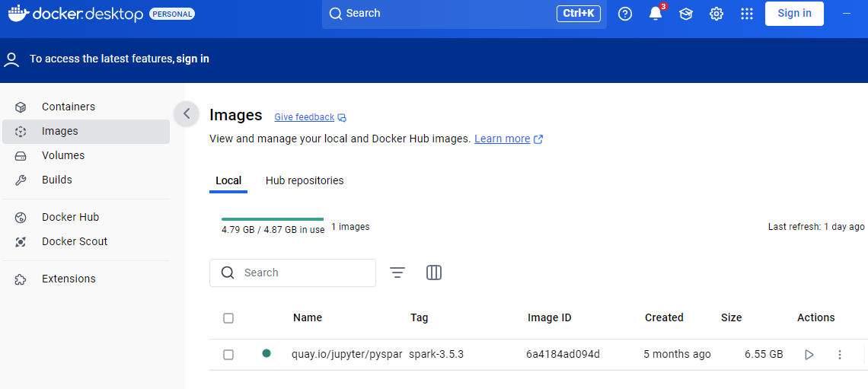Click the PERSONAL plan badge
Screen dimensions: 868x389
tap(171, 14)
